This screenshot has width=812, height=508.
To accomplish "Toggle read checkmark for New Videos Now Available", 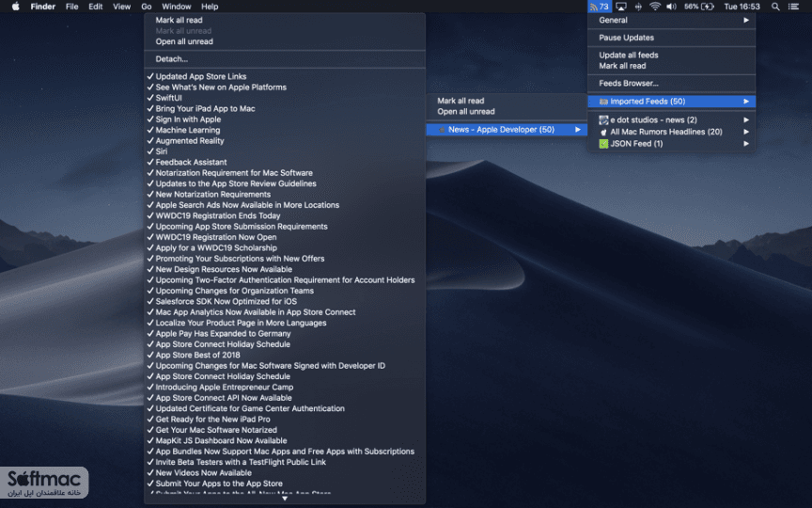I will 150,472.
